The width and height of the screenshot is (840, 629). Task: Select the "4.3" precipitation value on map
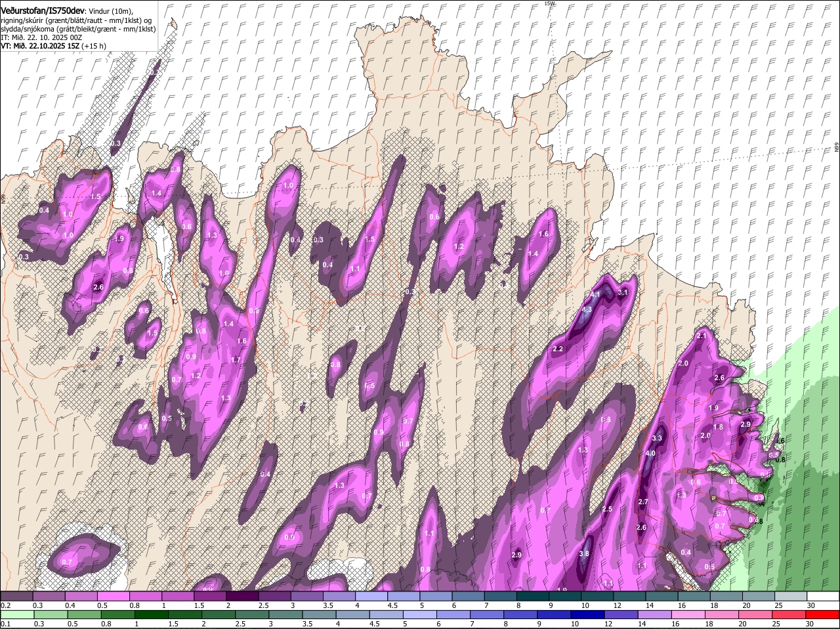[587, 310]
